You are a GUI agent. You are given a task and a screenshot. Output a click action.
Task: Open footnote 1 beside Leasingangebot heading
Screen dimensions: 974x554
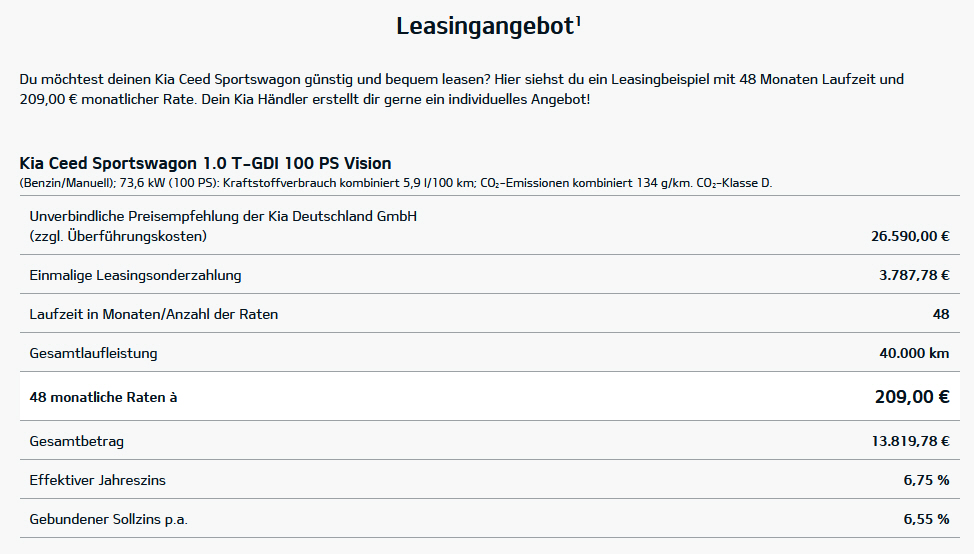point(579,19)
